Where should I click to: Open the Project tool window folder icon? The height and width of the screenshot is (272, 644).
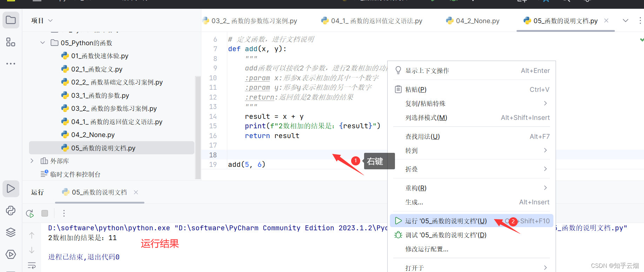click(11, 20)
